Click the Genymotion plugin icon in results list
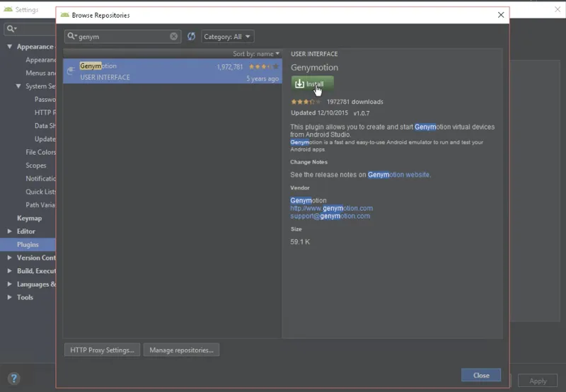This screenshot has height=392, width=566. click(x=71, y=71)
